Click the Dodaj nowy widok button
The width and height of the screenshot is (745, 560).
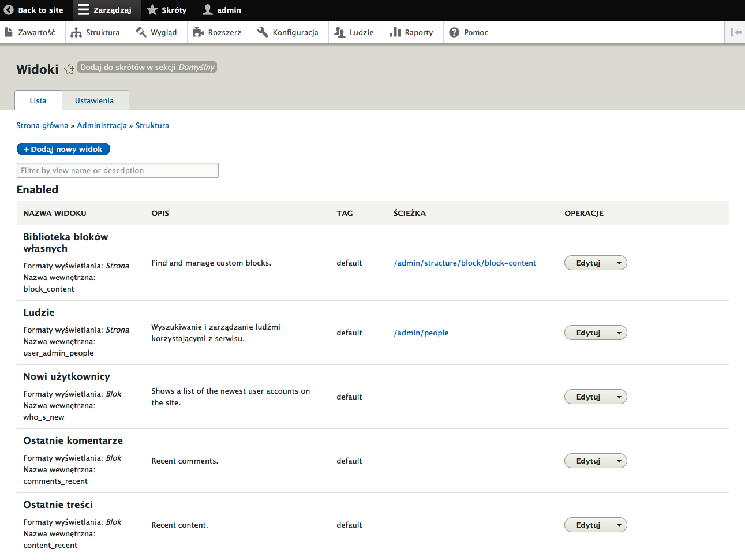coord(63,149)
